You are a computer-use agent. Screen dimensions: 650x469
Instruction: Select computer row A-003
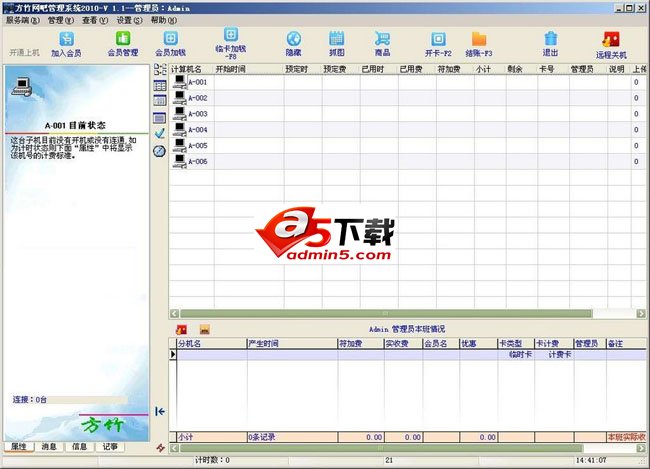coord(408,114)
